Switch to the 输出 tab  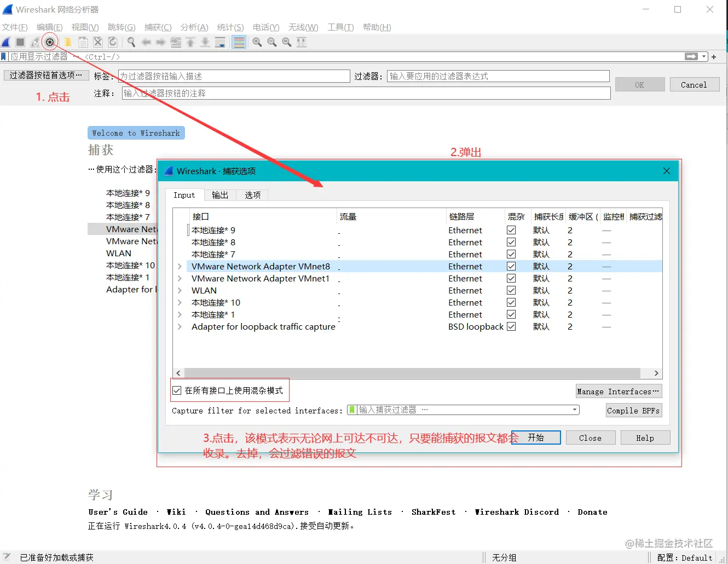220,195
